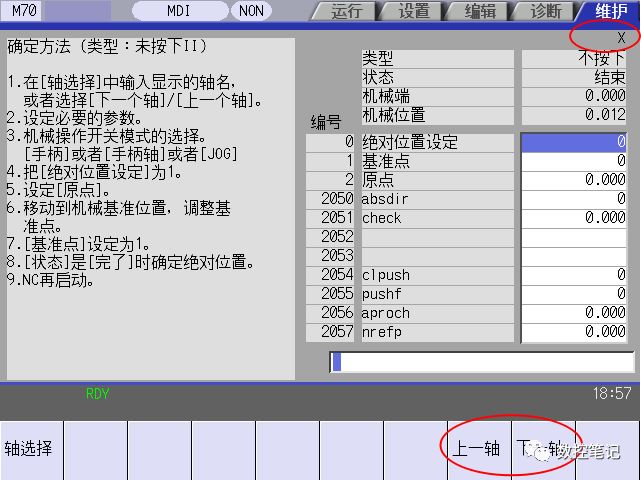Click the MDI mode indicator
The height and width of the screenshot is (480, 641).
(x=179, y=11)
